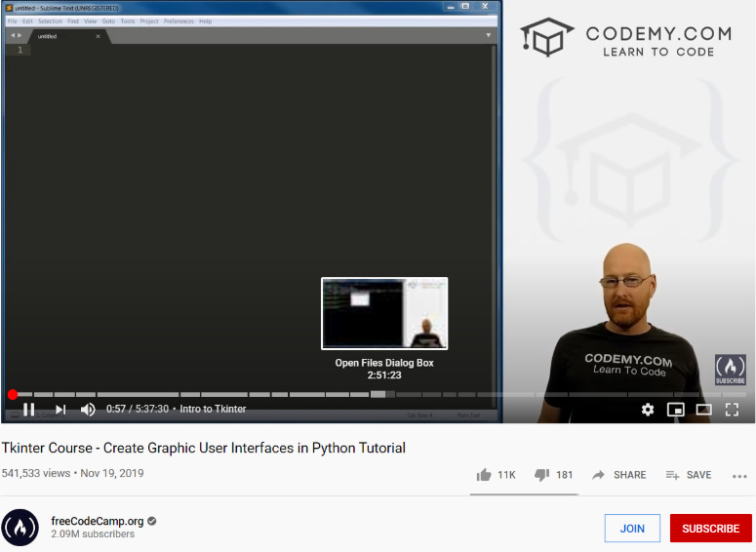
Task: Click line number 1 in gutter
Action: click(20, 50)
